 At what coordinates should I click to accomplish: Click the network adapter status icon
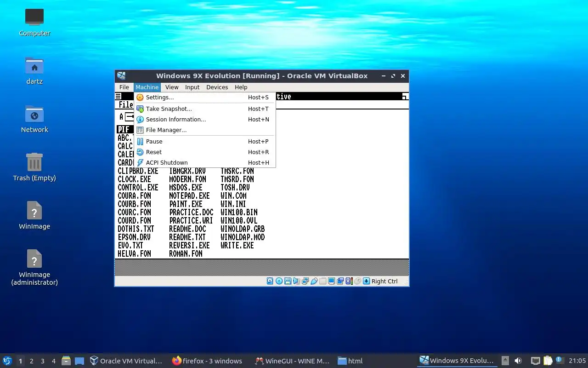tap(305, 281)
